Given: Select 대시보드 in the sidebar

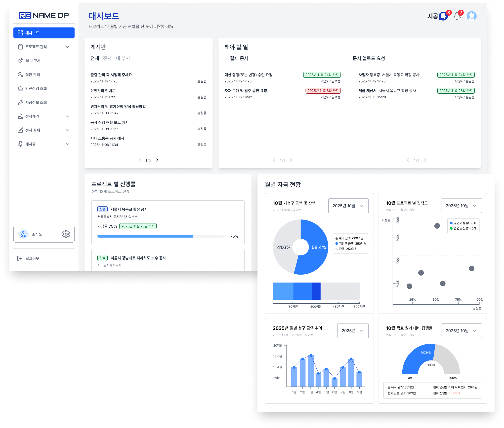Looking at the screenshot, I should 44,33.
